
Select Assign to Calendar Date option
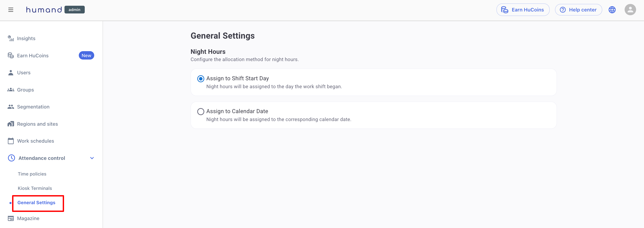(201, 112)
